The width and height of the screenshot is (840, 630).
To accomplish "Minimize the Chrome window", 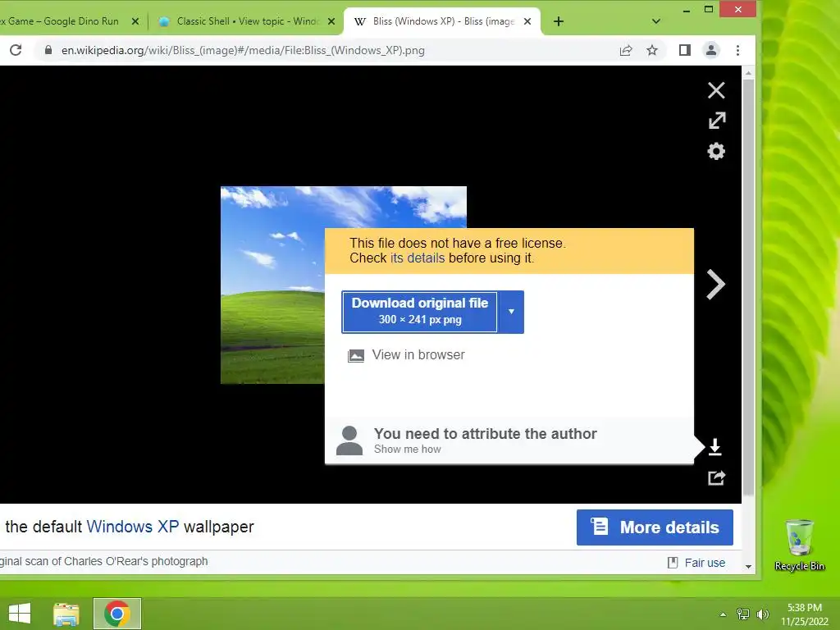I will tap(687, 10).
